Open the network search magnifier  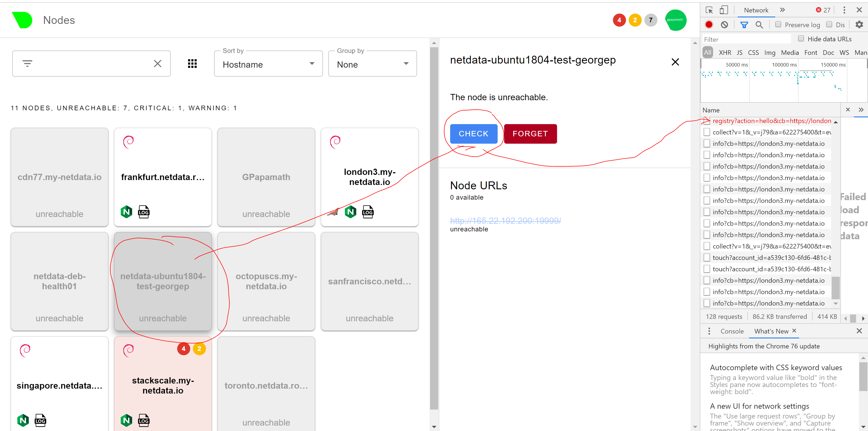[x=759, y=25]
